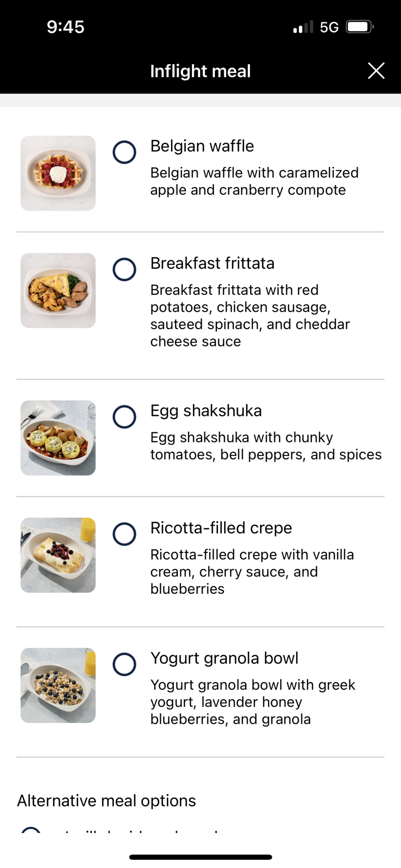Tap the Belgian waffle photo thumbnail
The width and height of the screenshot is (401, 868).
pyautogui.click(x=58, y=173)
